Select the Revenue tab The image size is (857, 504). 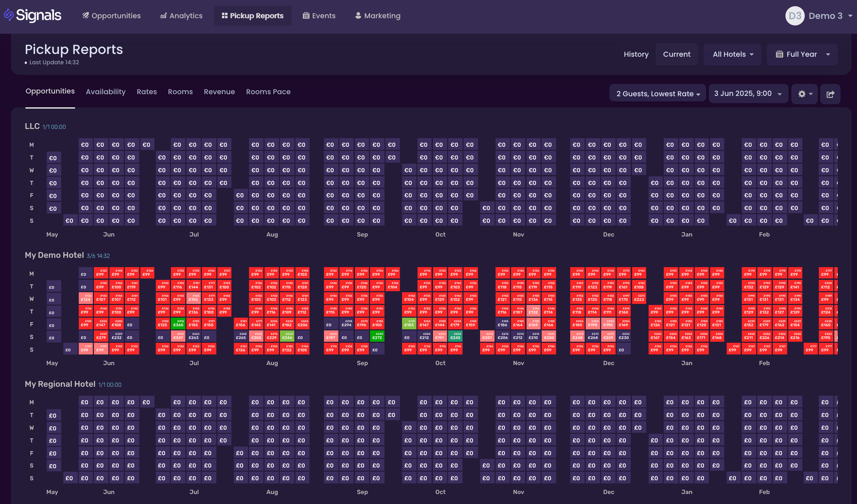219,92
